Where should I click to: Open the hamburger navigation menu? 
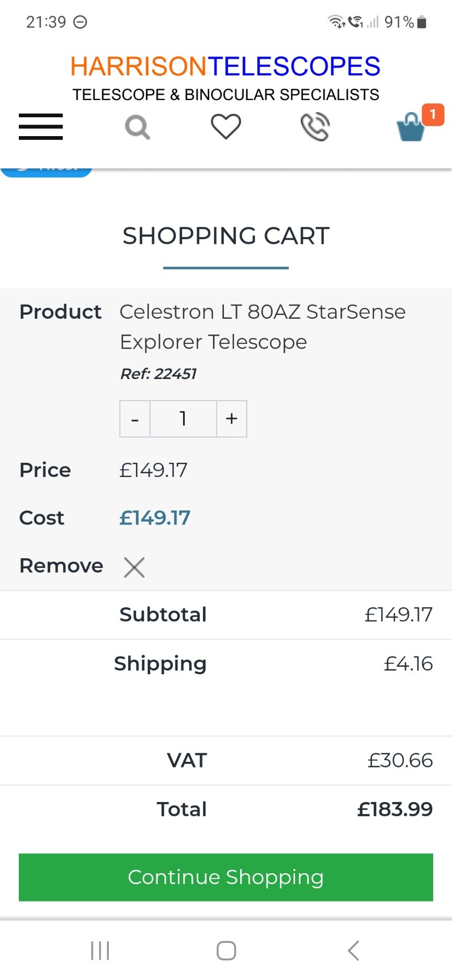pyautogui.click(x=41, y=127)
